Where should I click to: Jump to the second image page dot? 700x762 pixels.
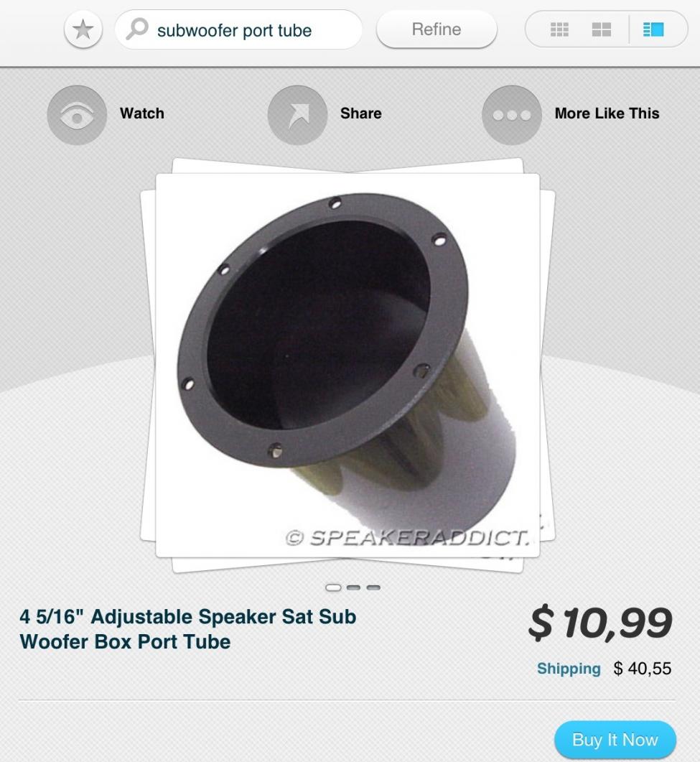(354, 587)
